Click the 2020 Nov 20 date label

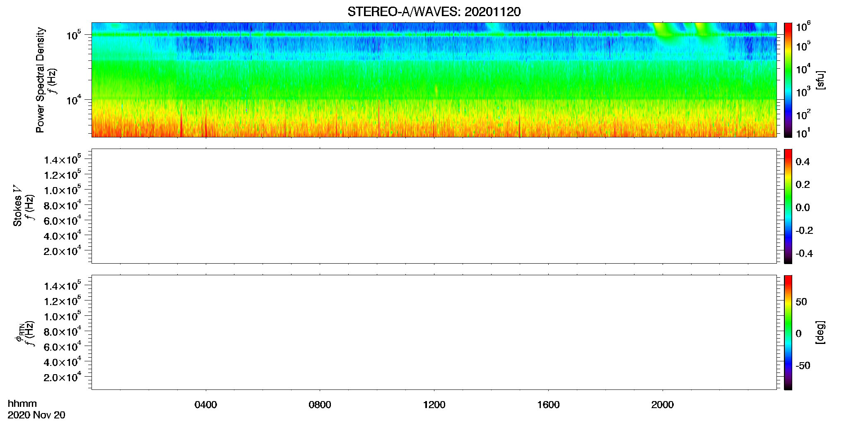pos(36,415)
